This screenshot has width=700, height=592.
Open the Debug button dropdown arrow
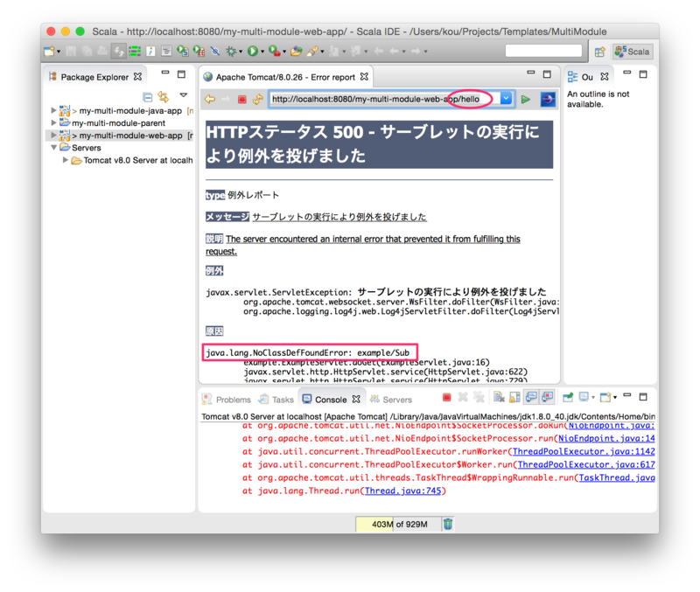point(241,52)
